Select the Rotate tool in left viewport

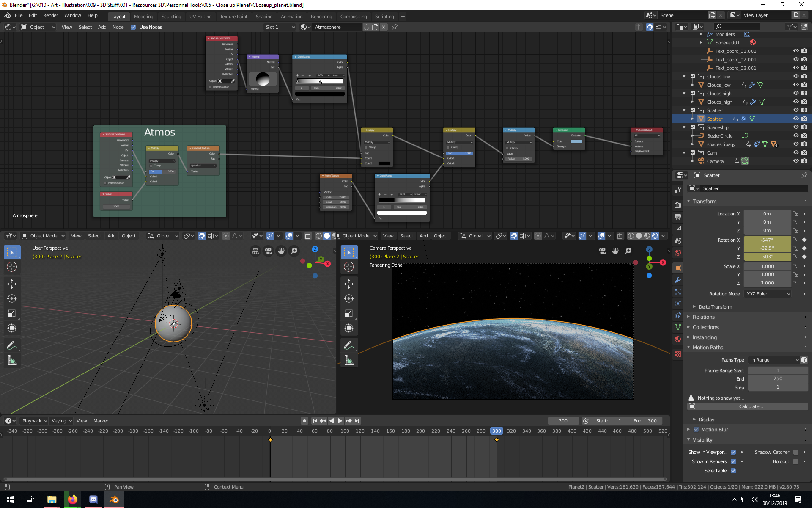click(x=12, y=298)
